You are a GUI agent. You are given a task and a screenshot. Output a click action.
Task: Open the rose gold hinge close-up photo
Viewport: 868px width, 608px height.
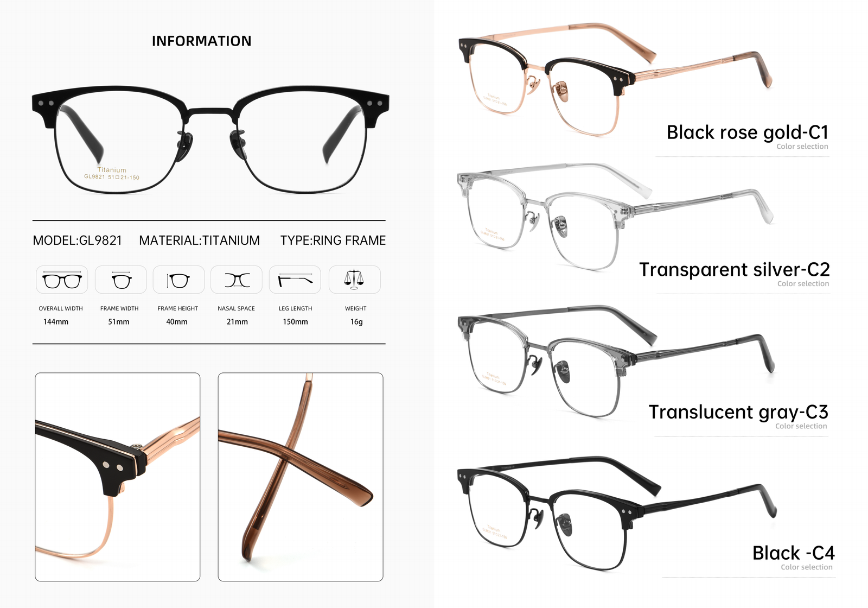(118, 477)
